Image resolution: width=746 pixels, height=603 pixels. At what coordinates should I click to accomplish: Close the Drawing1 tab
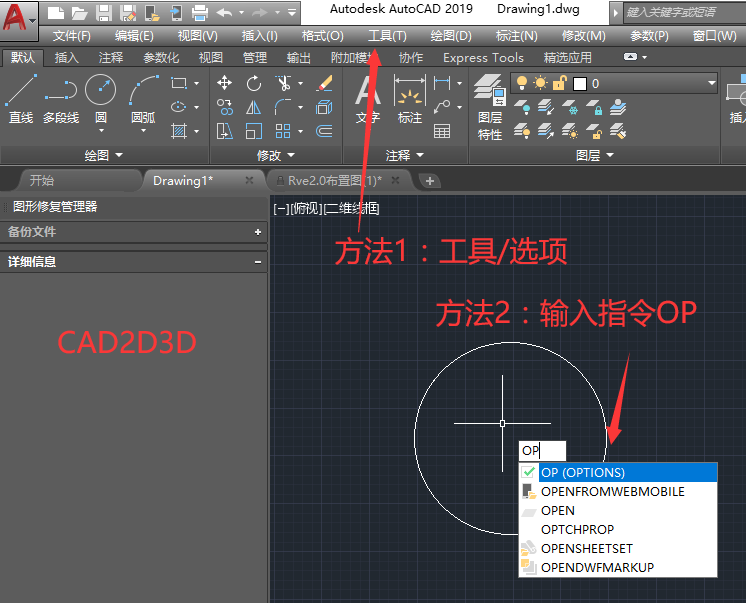pyautogui.click(x=249, y=180)
